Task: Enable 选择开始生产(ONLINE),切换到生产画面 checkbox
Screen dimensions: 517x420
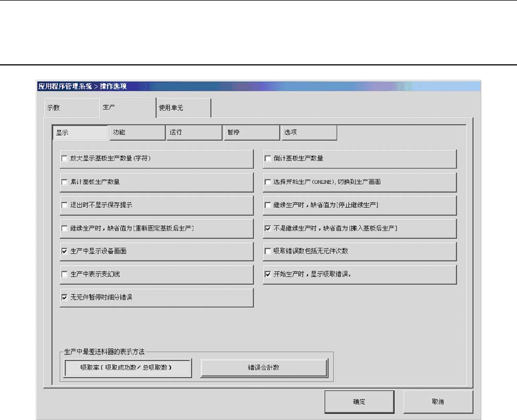Action: click(268, 182)
